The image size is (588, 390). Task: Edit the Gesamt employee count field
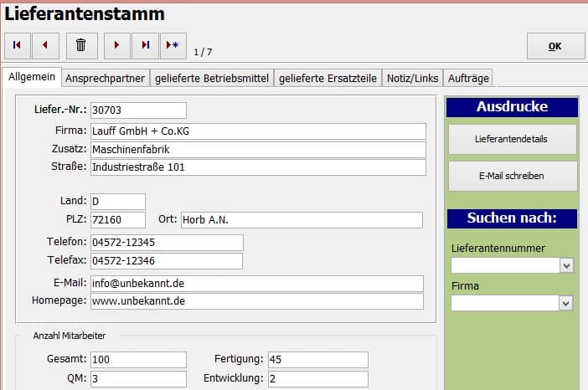coord(138,360)
